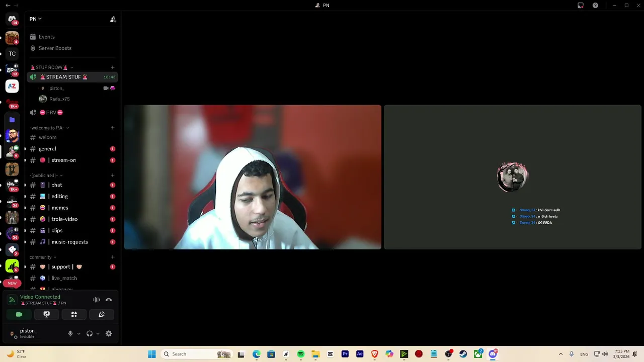This screenshot has width=644, height=362.
Task: Open the PN server dropdown menu
Action: point(35,19)
